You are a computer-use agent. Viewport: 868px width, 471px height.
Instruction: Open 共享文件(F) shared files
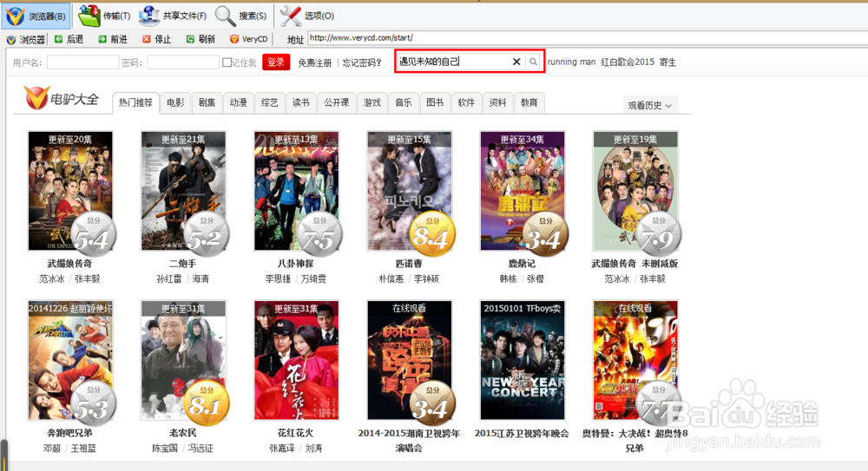(x=173, y=16)
